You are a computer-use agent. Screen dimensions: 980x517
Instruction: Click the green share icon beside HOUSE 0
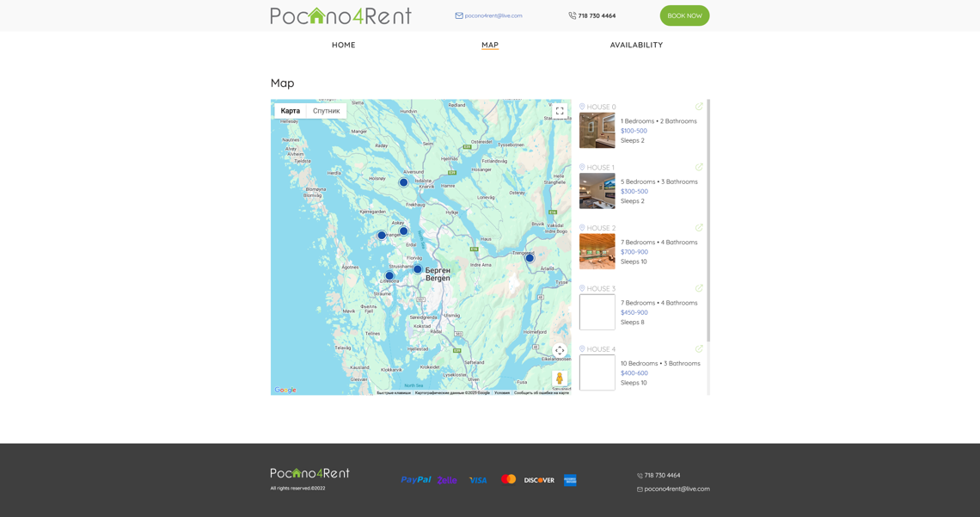pyautogui.click(x=699, y=106)
